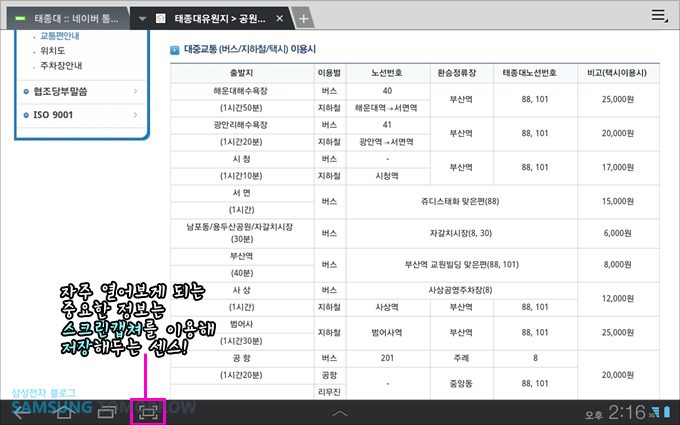Click the bullet icon before 협조당부말씀
Viewport: 680px width, 425px height.
coord(26,92)
